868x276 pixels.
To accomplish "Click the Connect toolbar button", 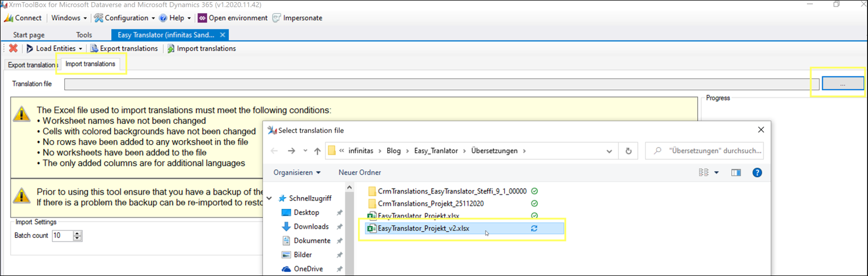I will (23, 18).
